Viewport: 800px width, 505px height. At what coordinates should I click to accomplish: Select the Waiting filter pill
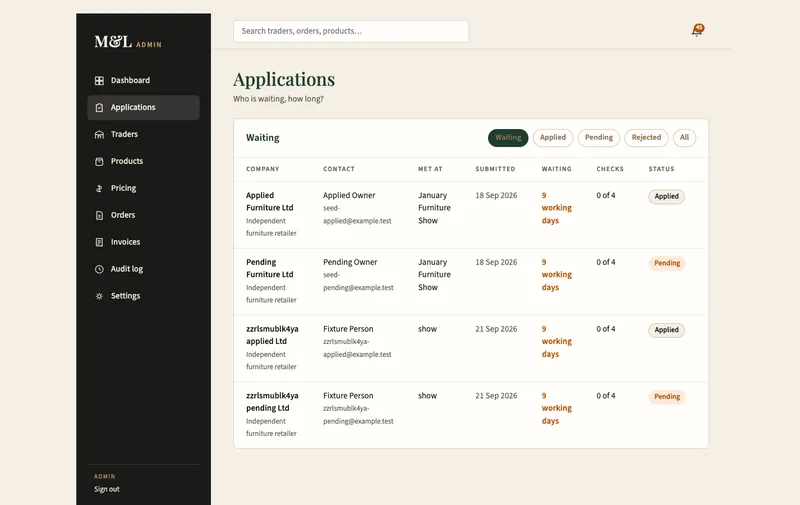(508, 138)
